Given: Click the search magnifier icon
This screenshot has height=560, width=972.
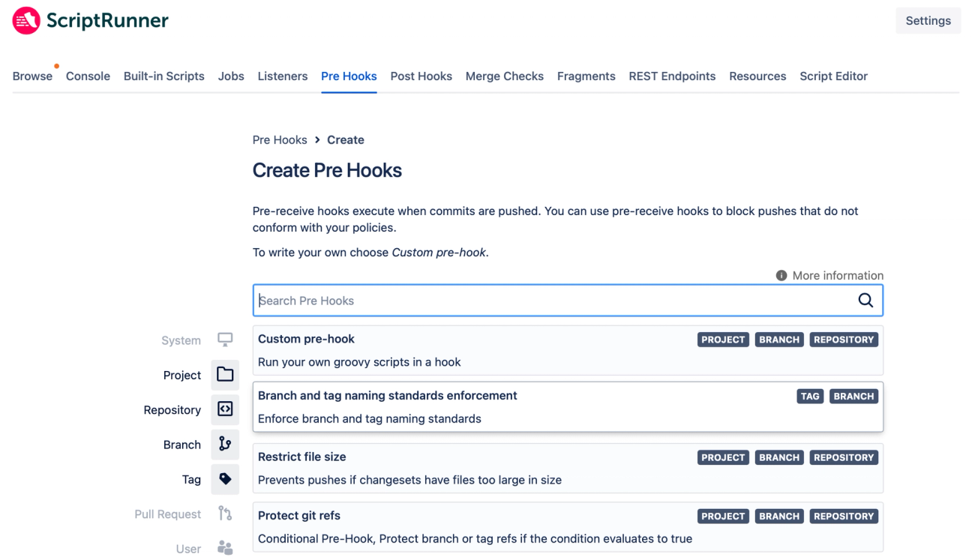Looking at the screenshot, I should 865,300.
